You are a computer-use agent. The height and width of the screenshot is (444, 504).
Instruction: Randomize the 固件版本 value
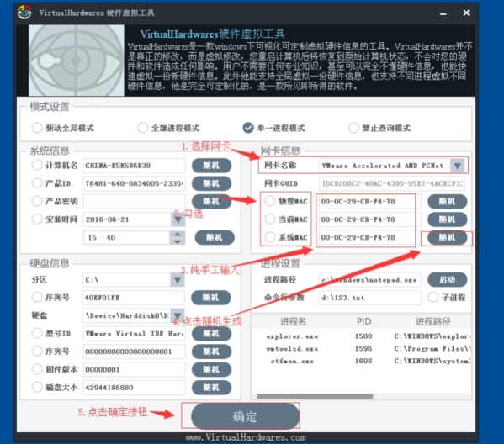[211, 369]
